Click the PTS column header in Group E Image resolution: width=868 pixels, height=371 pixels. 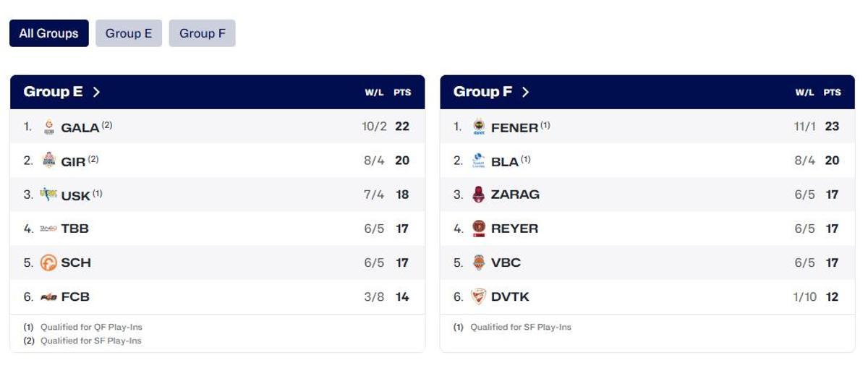click(402, 93)
